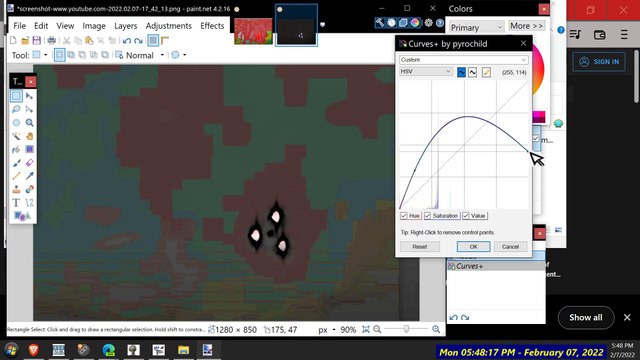Select the Move Selection tool
Viewport: 640px width, 360px height.
point(29,109)
